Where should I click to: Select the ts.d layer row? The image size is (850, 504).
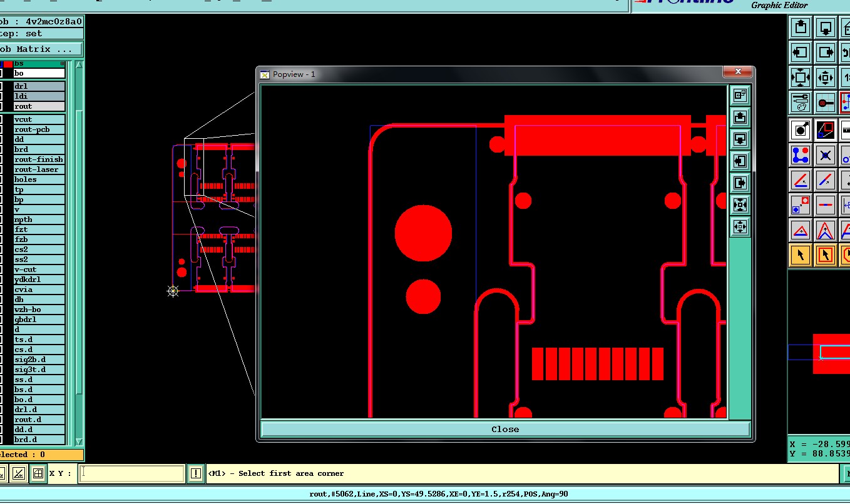(x=39, y=340)
